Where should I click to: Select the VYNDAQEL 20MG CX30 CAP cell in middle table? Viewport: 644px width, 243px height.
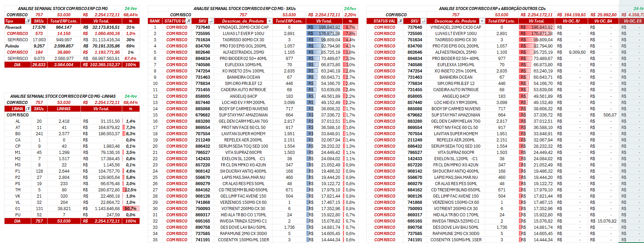tap(243, 27)
